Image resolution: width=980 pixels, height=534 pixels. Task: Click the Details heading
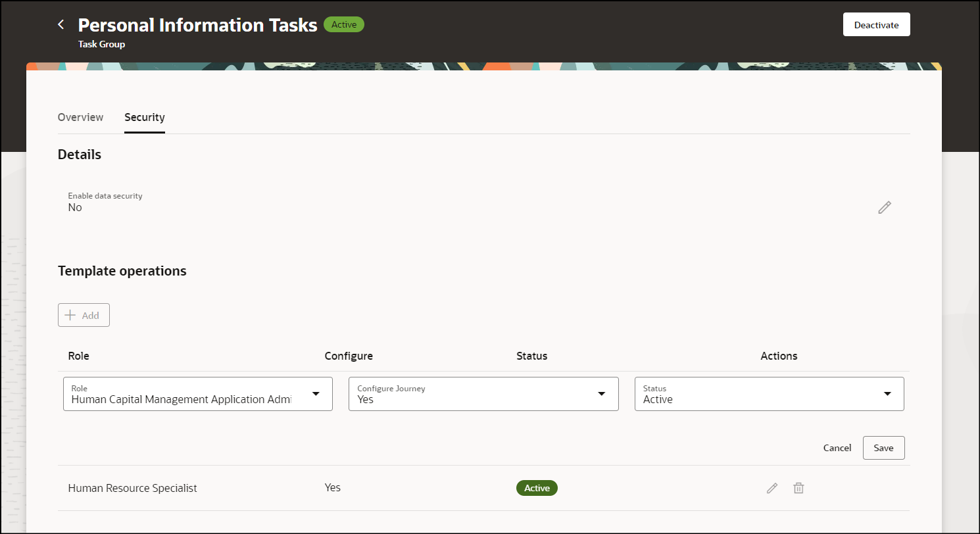point(80,155)
